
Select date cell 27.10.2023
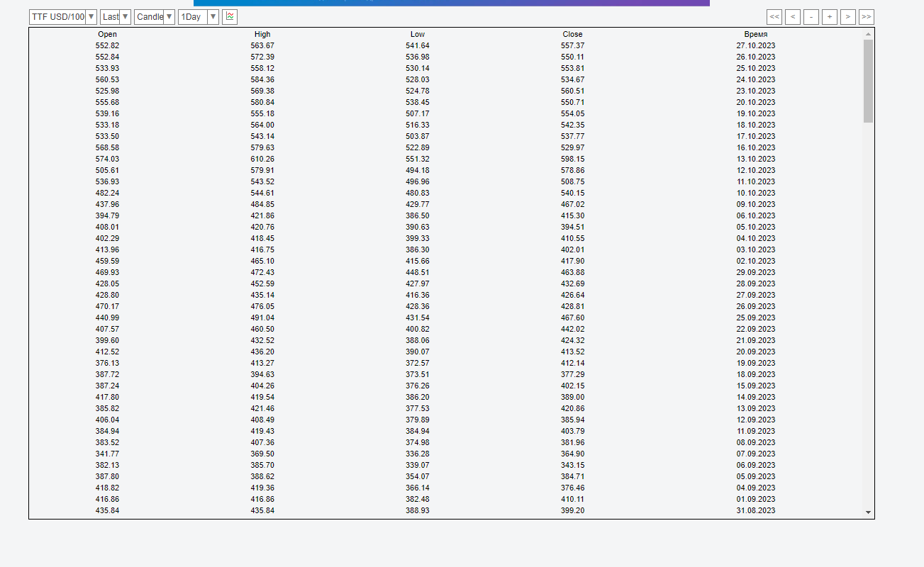(756, 45)
